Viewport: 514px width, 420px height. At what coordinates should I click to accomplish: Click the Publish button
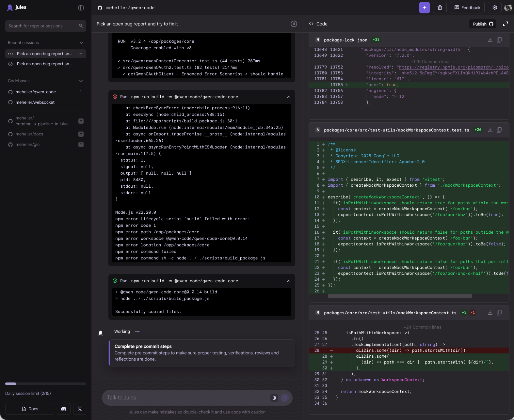click(483, 24)
